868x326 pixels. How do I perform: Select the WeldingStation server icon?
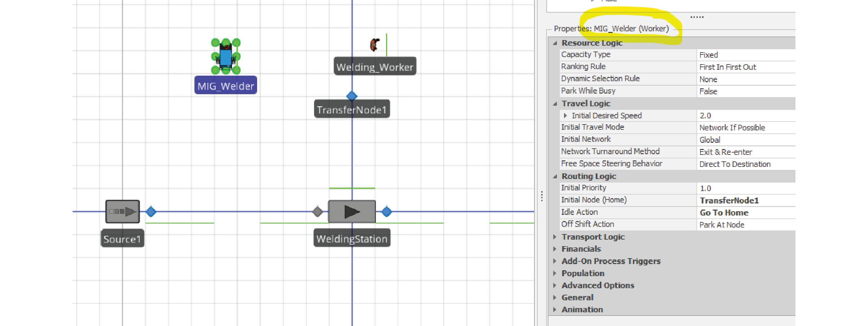point(352,212)
